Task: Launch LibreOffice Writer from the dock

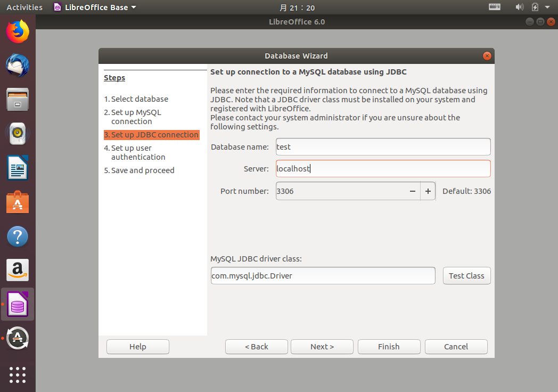Action: [18, 168]
